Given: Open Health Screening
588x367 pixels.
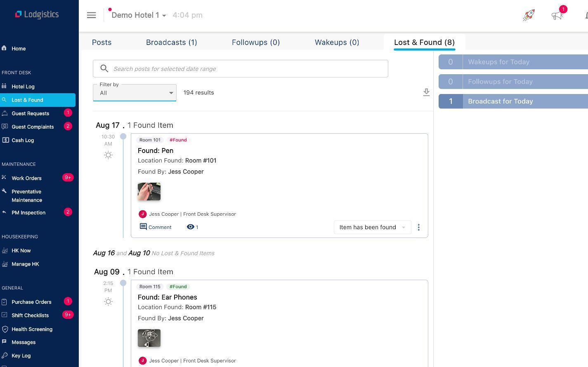Looking at the screenshot, I should pos(32,329).
